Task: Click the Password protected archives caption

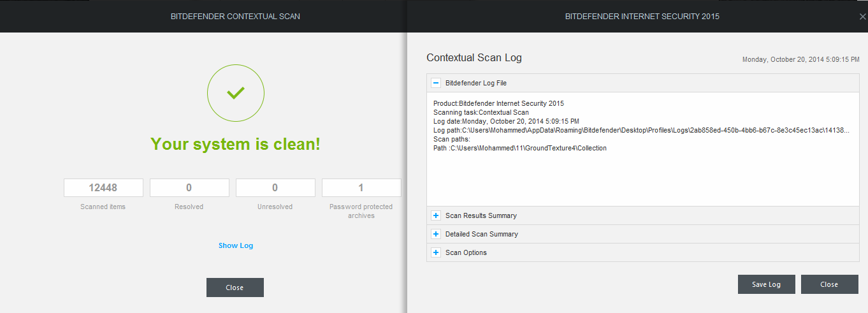Action: [x=361, y=211]
